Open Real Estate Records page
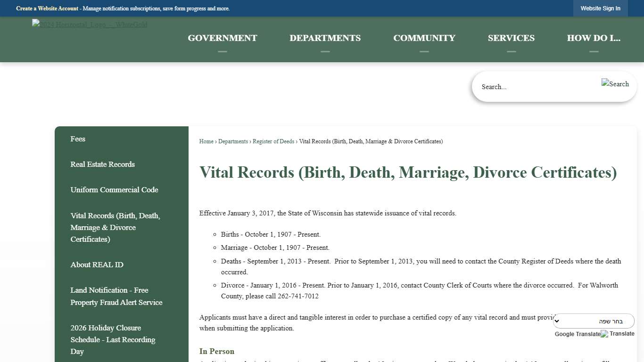 coord(102,164)
